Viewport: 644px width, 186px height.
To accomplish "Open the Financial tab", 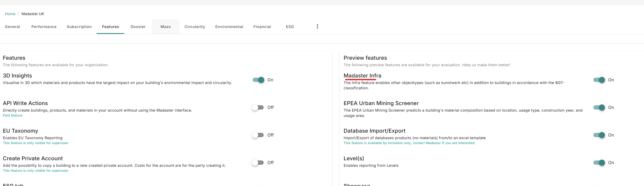I will coord(262,27).
